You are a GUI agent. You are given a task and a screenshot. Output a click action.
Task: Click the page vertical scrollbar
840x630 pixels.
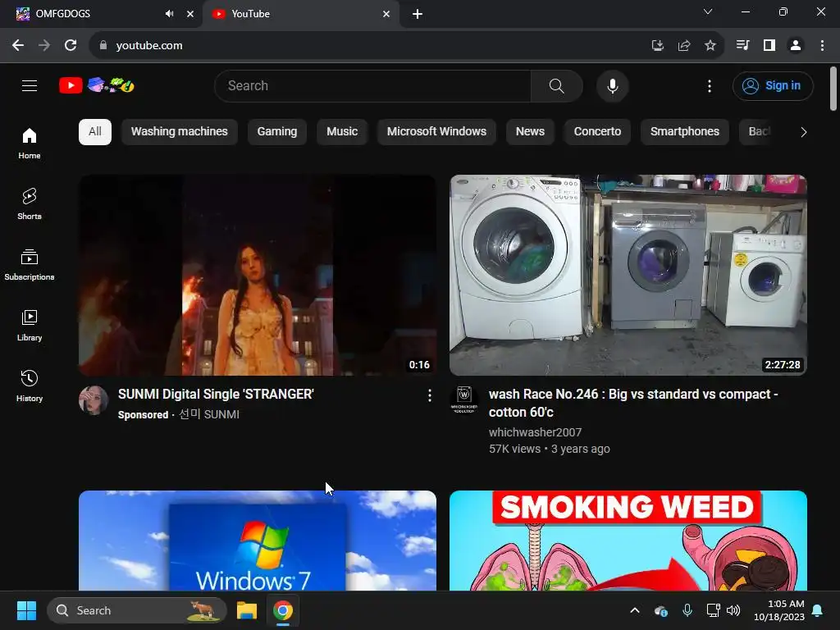[x=833, y=89]
